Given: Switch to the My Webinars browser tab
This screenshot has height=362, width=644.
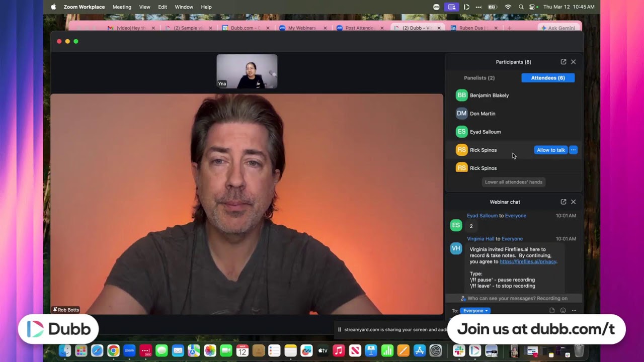Looking at the screenshot, I should 302,28.
